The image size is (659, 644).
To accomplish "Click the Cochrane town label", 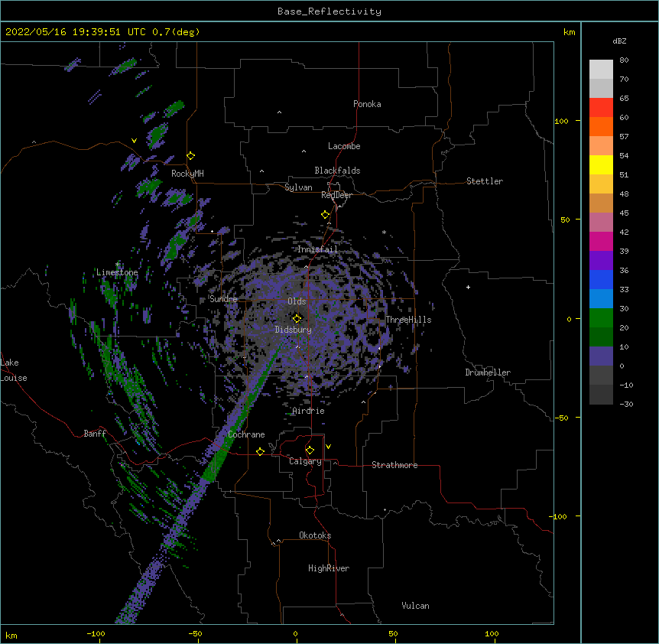I will click(246, 434).
